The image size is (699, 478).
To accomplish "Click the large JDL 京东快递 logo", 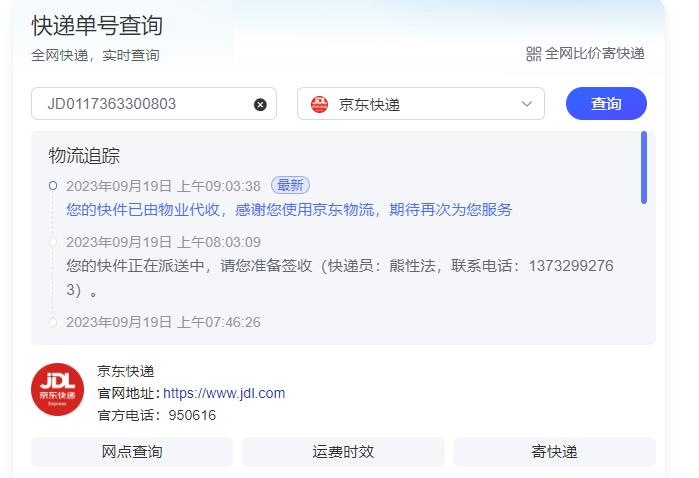I will (58, 389).
